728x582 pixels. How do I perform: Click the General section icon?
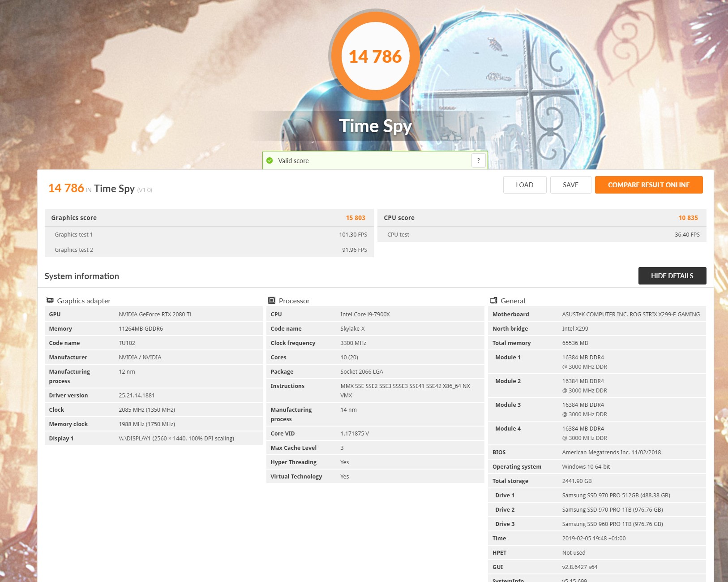pyautogui.click(x=493, y=301)
